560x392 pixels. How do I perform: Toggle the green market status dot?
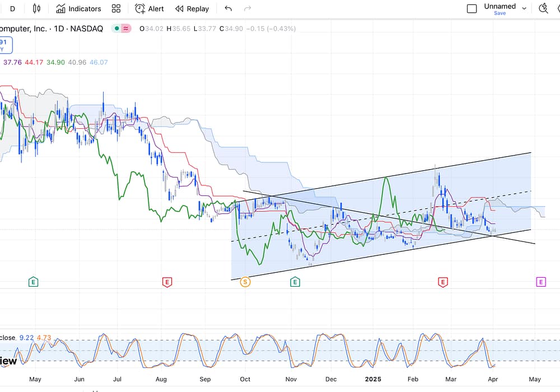[x=115, y=29]
